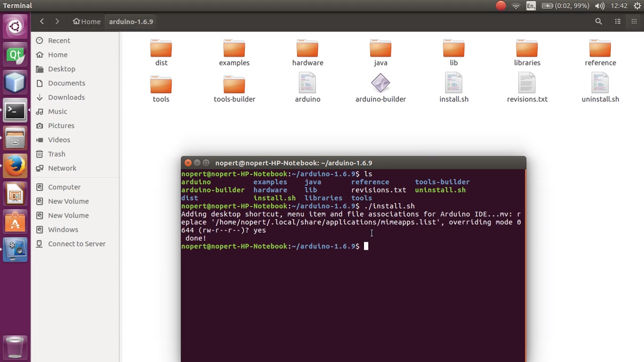The image size is (644, 362).
Task: Launch Firefox from the launcher
Action: (15, 165)
